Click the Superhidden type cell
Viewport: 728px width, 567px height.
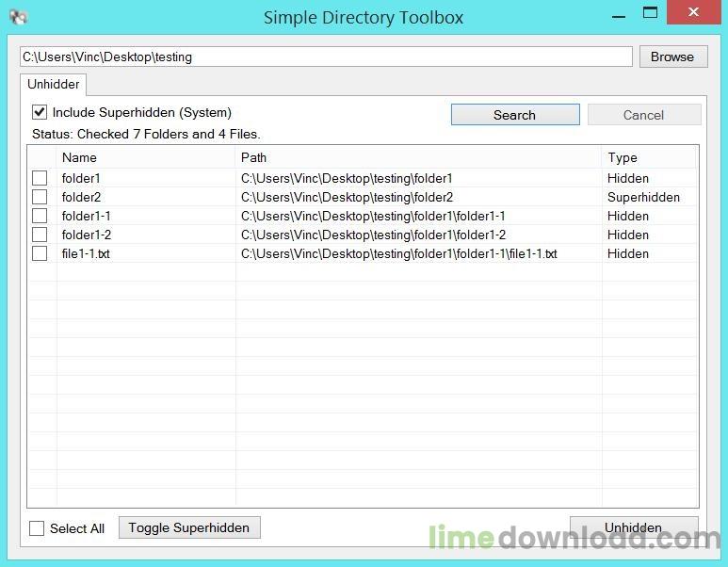coord(643,198)
